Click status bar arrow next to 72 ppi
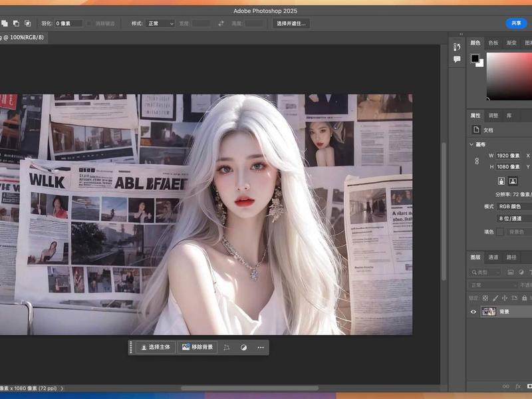The width and height of the screenshot is (532, 399). (62, 388)
